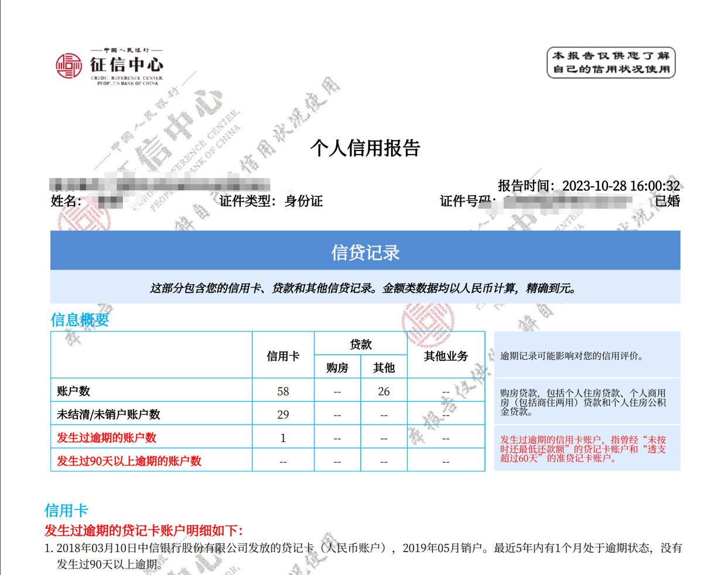The image size is (728, 575).
Task: Click the value 58 in 账户数 row
Action: pyautogui.click(x=283, y=391)
